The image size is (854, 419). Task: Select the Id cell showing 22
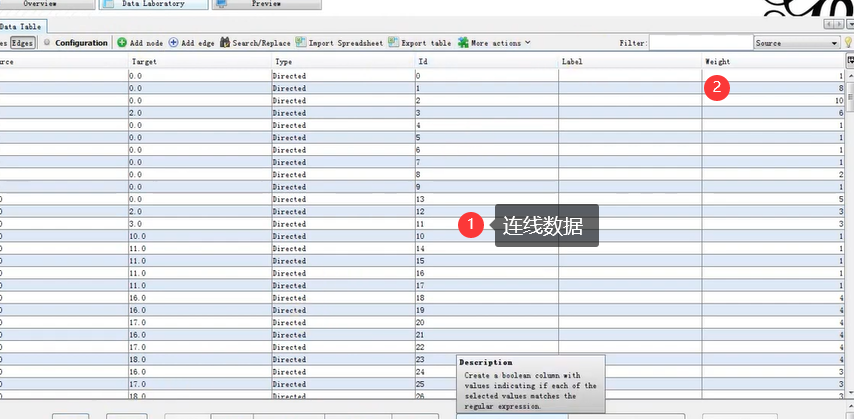(486, 347)
